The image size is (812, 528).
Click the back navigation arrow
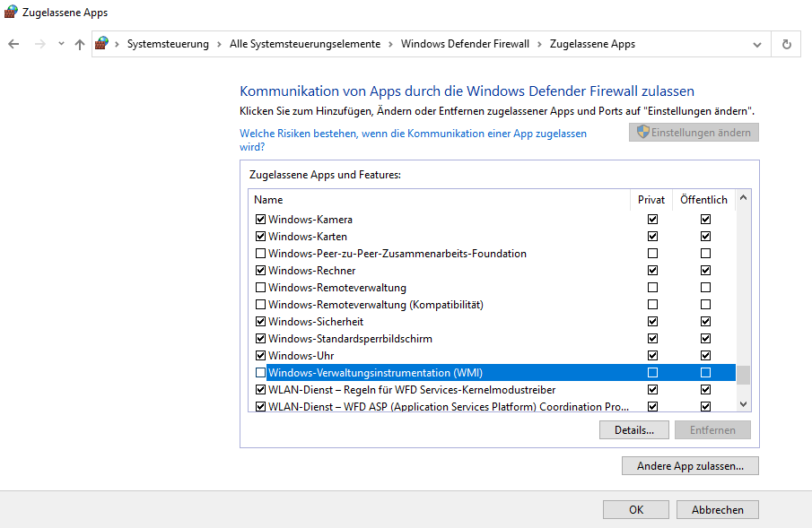click(x=13, y=43)
